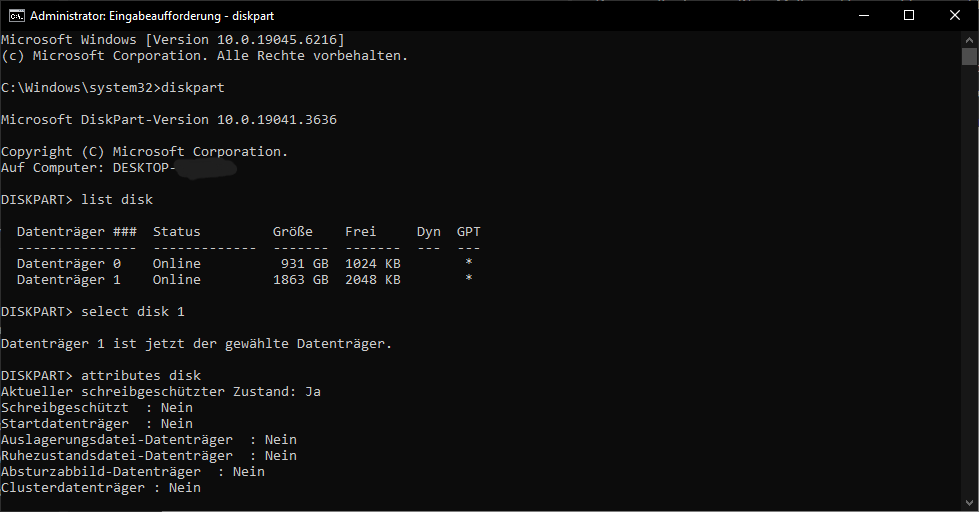Click the empty scrollbar track below the thumb
This screenshot has width=979, height=512.
(969, 281)
